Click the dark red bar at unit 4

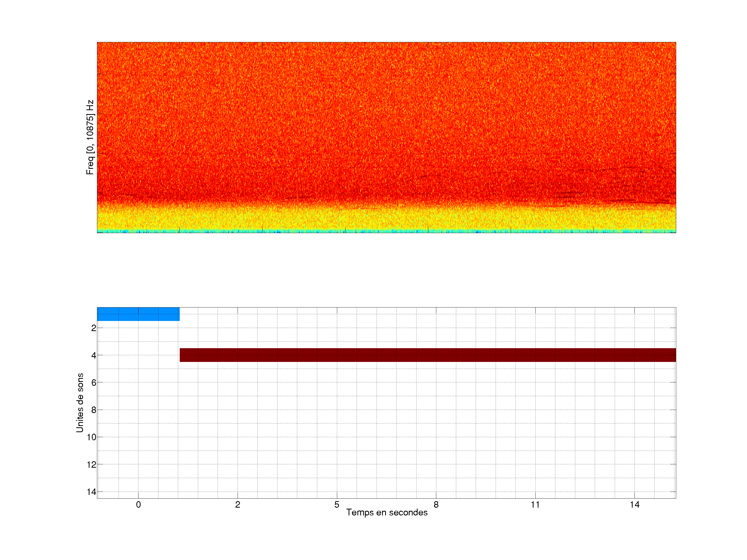click(427, 355)
